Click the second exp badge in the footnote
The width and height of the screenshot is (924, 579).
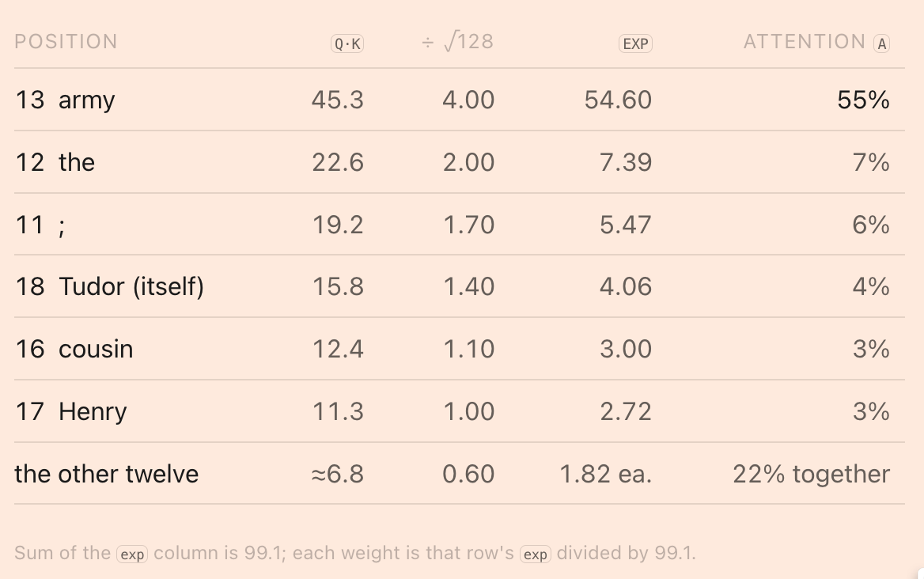click(x=535, y=554)
